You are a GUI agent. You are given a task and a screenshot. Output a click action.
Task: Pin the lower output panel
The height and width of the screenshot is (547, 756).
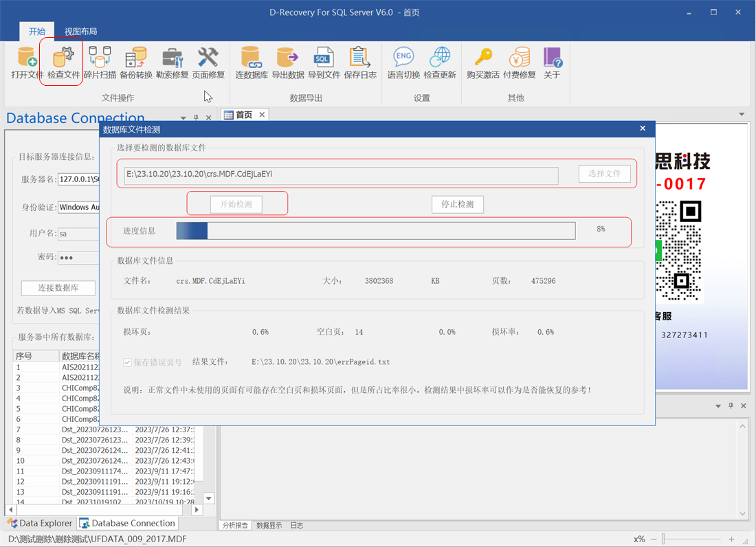tap(731, 406)
